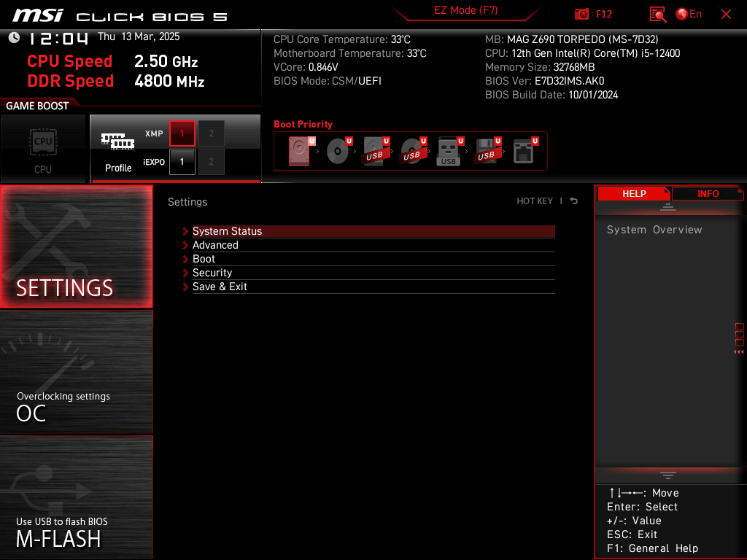
Task: Click the DDR Speed 4800 MHz value
Action: (169, 81)
